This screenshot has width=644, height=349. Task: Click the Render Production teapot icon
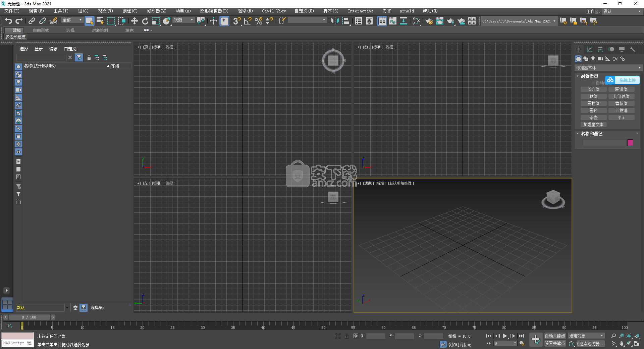coord(450,21)
